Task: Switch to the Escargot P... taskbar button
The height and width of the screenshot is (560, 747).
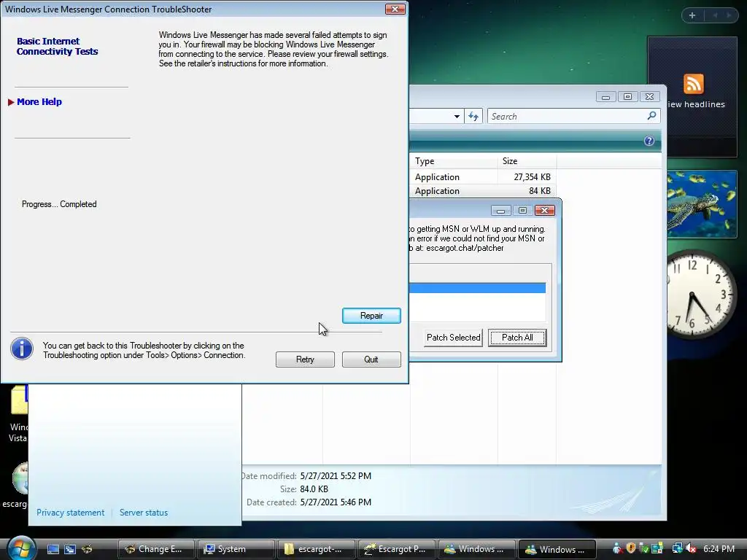Action: 396,549
